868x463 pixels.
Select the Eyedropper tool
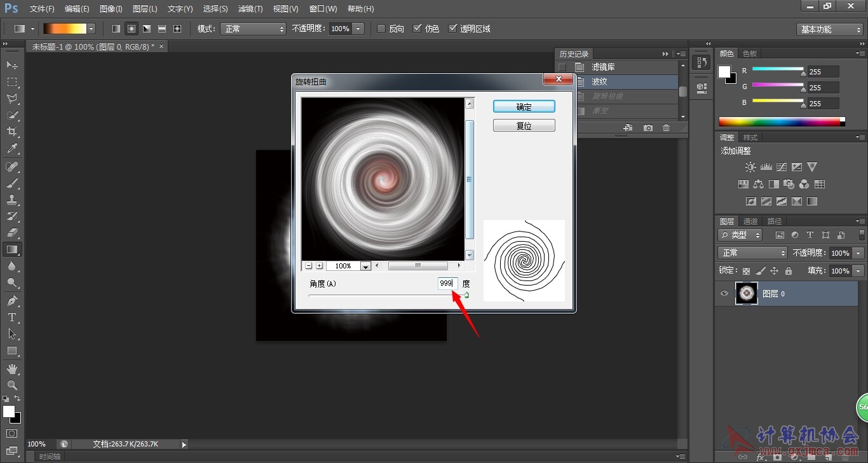[12, 149]
